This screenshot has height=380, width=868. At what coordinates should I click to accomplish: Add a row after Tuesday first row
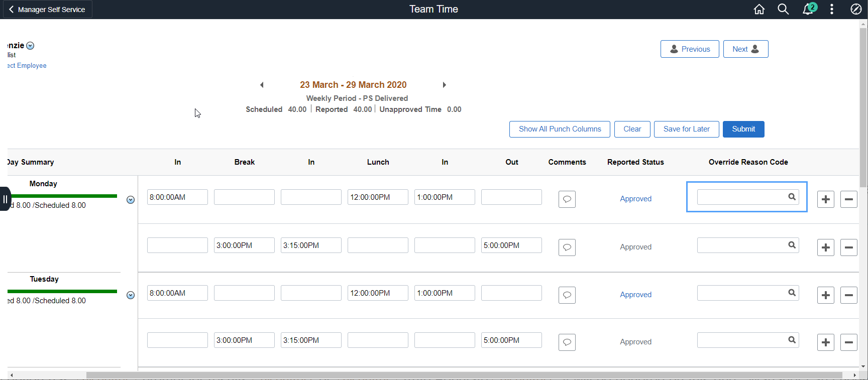point(826,295)
